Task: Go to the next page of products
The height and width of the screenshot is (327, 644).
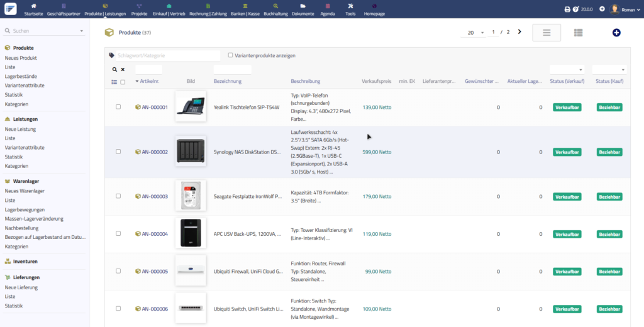Action: click(519, 32)
